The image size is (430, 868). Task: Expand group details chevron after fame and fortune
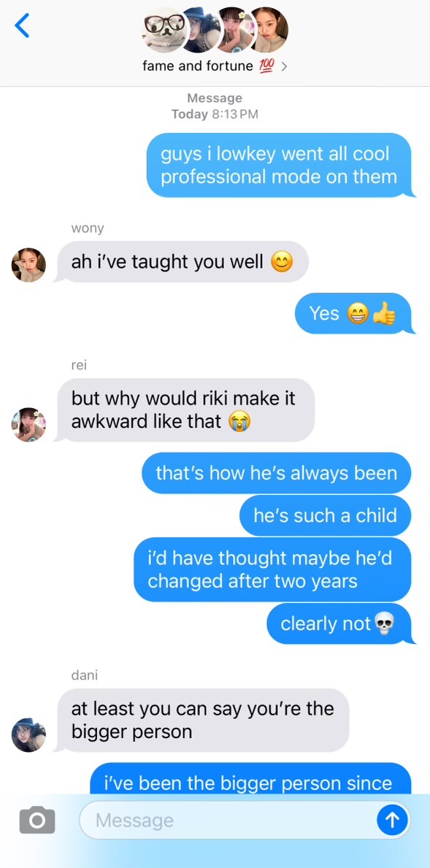coord(284,67)
